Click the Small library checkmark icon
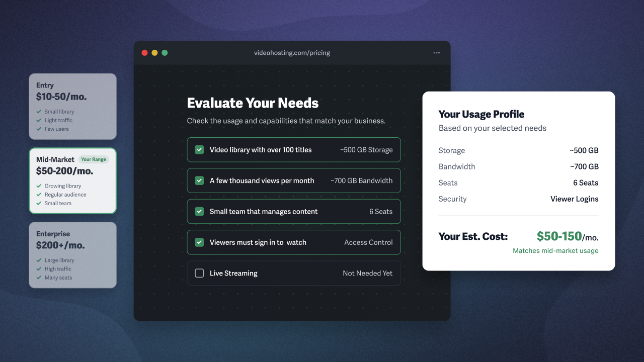Image resolution: width=644 pixels, height=362 pixels. (x=39, y=112)
